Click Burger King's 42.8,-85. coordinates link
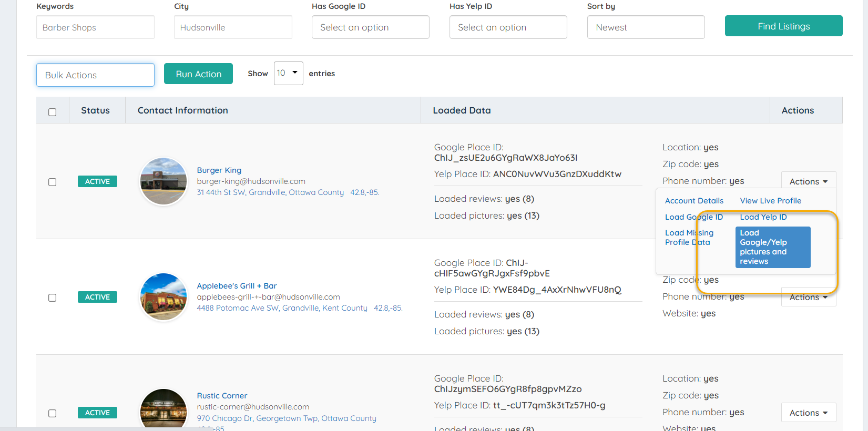 364,192
